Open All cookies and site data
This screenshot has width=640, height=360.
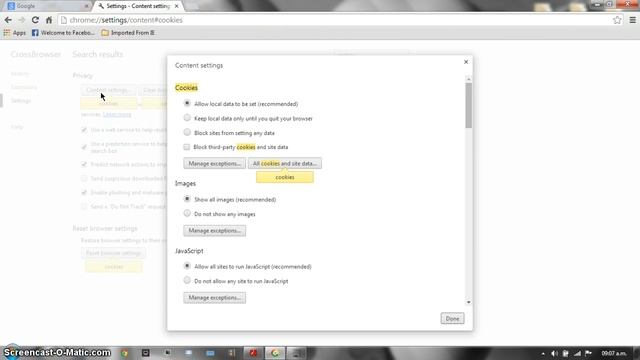click(284, 163)
